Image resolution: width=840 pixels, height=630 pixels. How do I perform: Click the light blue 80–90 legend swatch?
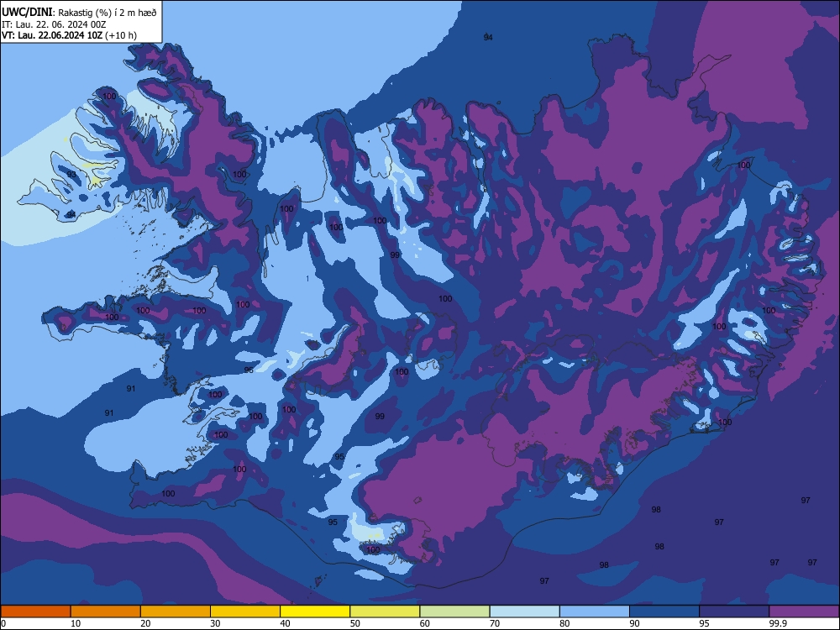595,612
